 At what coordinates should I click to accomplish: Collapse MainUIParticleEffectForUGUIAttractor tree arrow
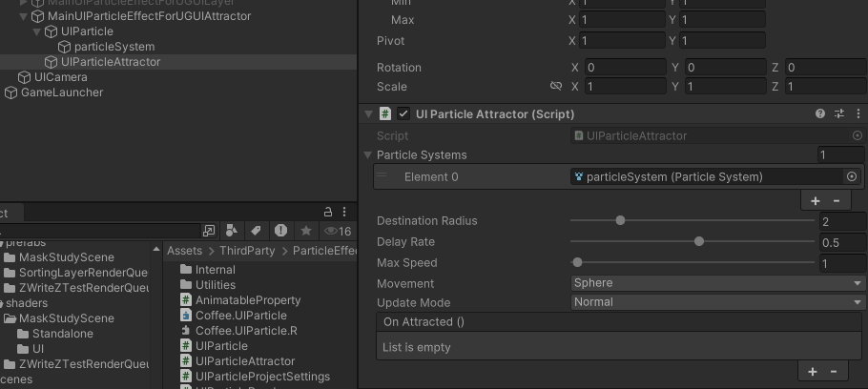coord(23,16)
